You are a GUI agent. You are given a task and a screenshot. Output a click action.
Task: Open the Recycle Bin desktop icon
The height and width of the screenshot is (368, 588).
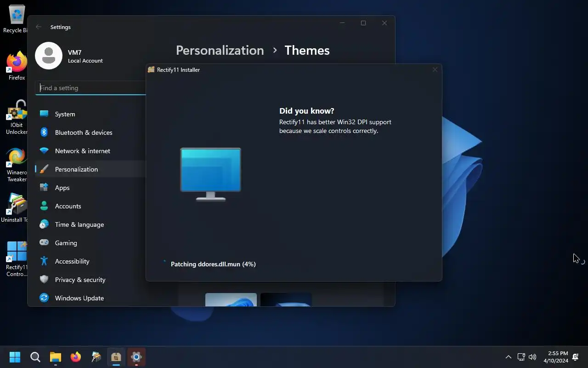point(17,19)
